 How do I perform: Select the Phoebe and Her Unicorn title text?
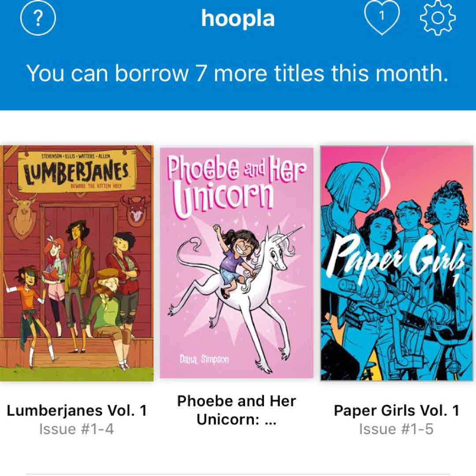pos(237,410)
